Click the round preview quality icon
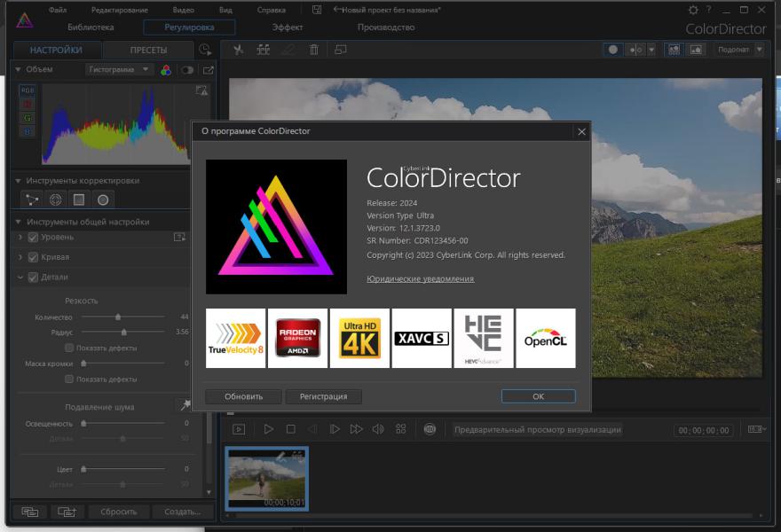The image size is (781, 532). click(430, 429)
